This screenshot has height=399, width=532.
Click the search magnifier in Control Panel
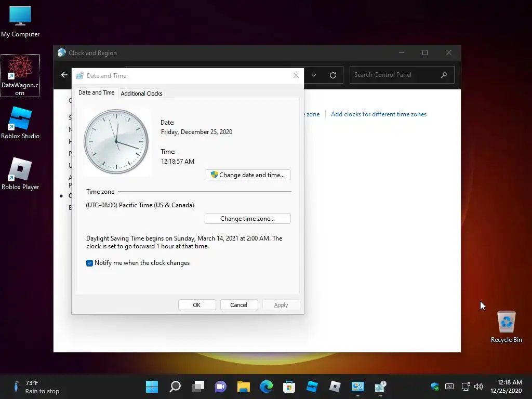point(444,75)
